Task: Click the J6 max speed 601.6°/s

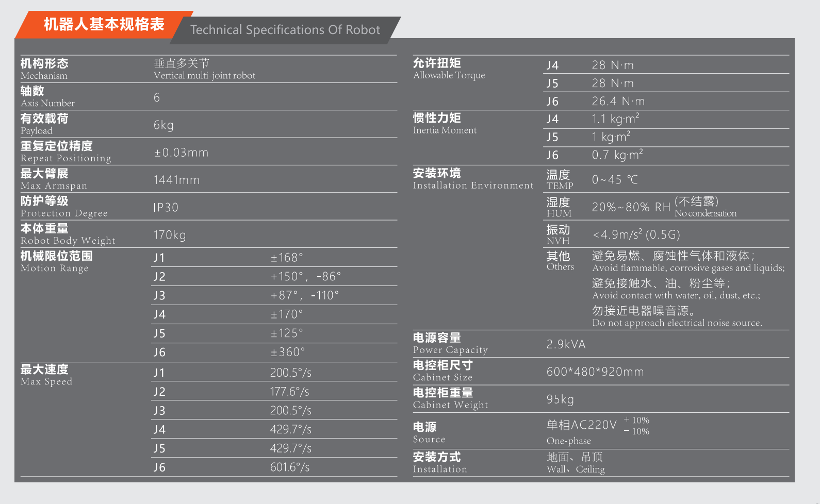Action: (x=290, y=467)
